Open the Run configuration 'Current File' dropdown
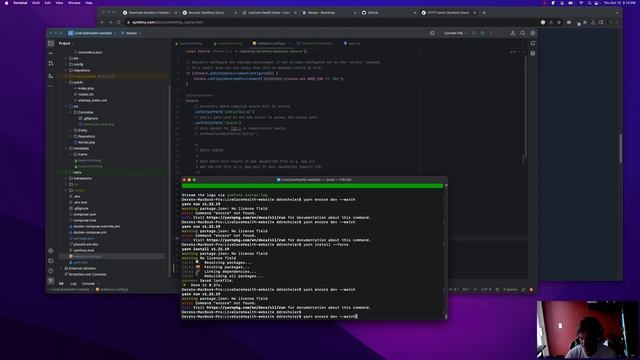Viewport: 640px width, 360px height. click(x=455, y=33)
